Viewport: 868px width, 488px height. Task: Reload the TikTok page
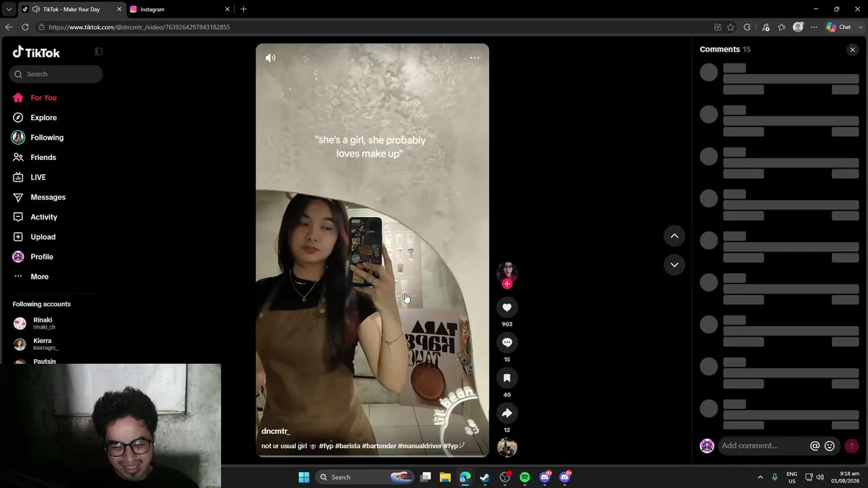[x=25, y=27]
